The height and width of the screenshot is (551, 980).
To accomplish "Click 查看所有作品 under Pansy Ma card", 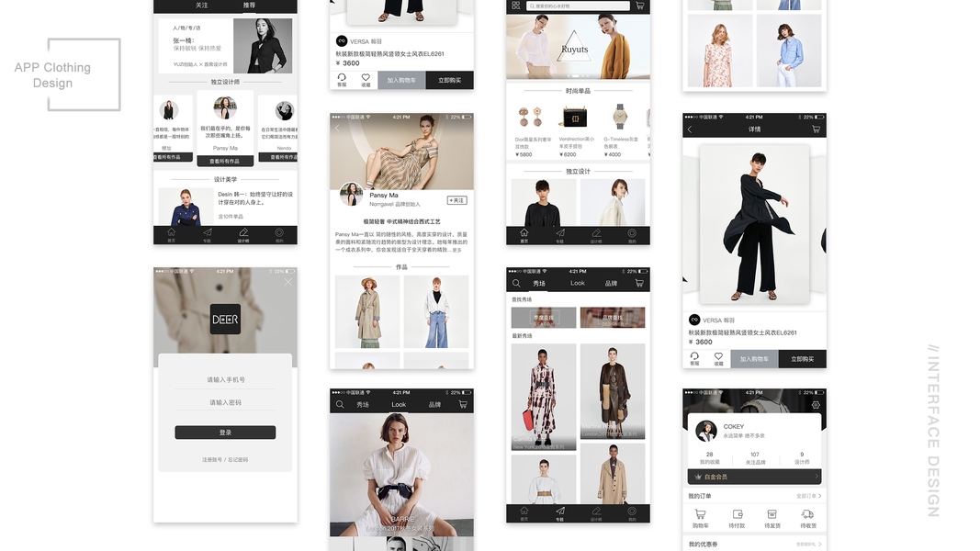I will coord(225,162).
